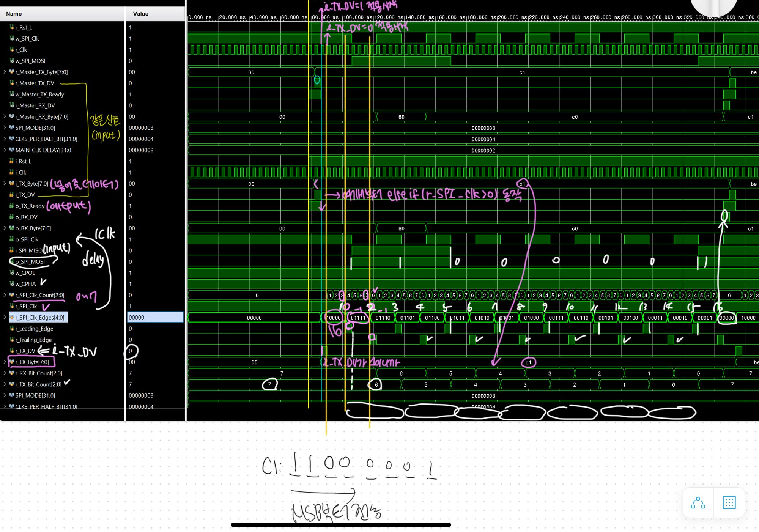Click the Value column header

140,14
